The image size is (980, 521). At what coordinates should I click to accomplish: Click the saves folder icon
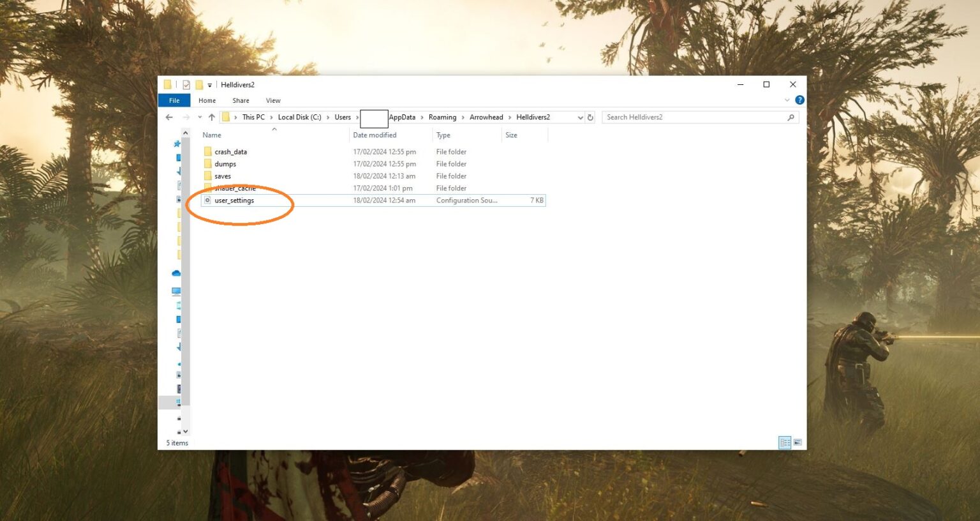(x=207, y=176)
